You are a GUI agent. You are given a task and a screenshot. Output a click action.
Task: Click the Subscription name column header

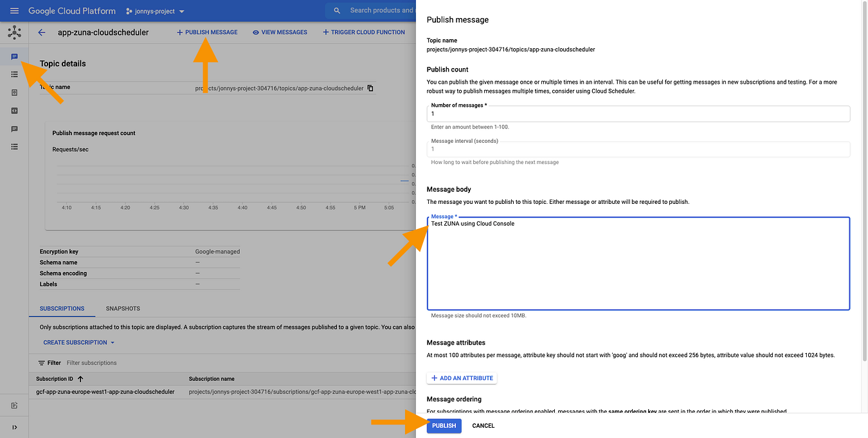212,379
